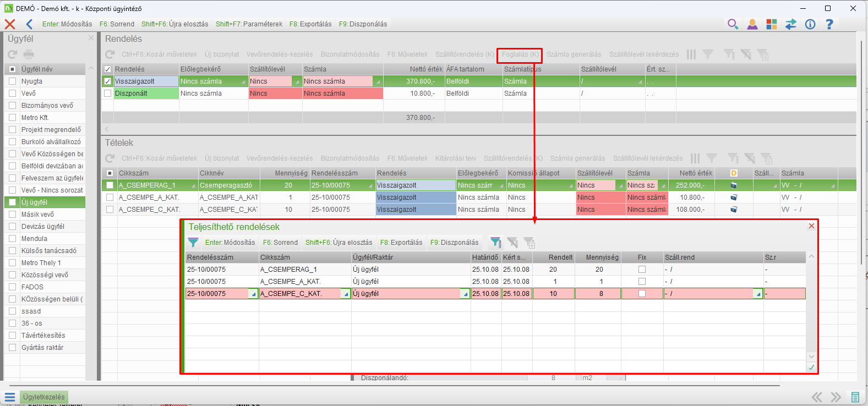Close the Teljesíthető rendelések popup
Screen dimensions: 868x406
click(811, 226)
